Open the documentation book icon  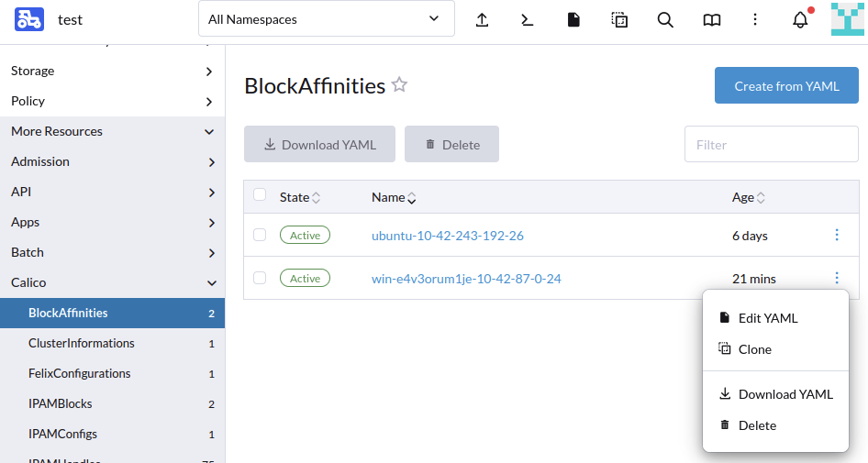(x=711, y=20)
